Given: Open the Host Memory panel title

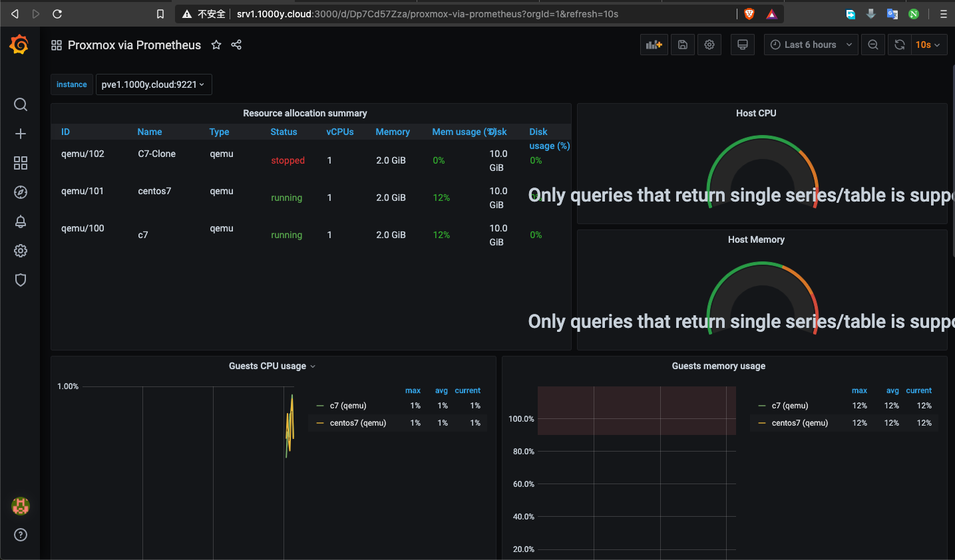Looking at the screenshot, I should [756, 239].
